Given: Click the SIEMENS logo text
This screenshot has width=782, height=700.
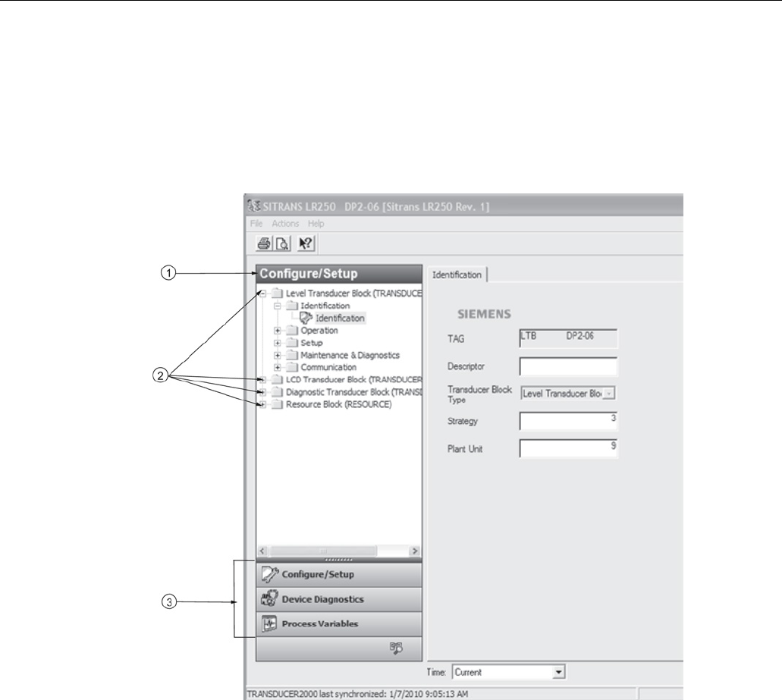Looking at the screenshot, I should [484, 314].
